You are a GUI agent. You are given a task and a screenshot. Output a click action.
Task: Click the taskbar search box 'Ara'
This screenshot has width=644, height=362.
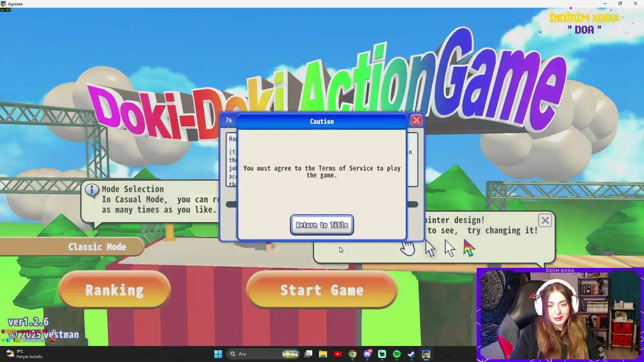(x=263, y=354)
